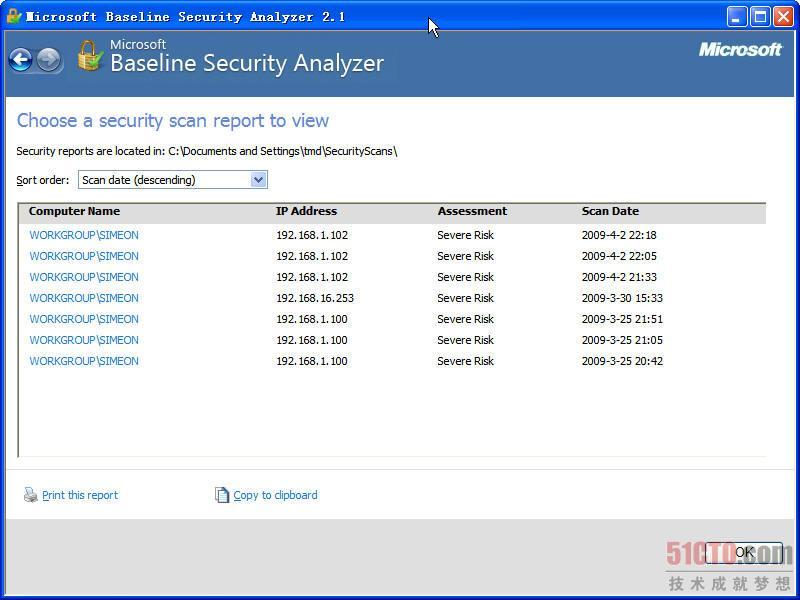Click IP 192.168.1.100 in the 21:51 row
This screenshot has width=800, height=600.
pyautogui.click(x=312, y=319)
